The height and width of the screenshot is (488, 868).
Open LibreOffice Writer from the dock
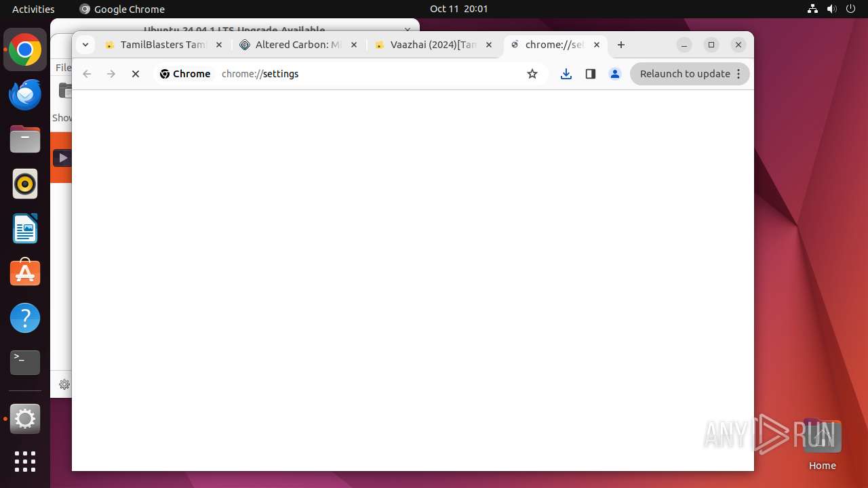click(25, 229)
